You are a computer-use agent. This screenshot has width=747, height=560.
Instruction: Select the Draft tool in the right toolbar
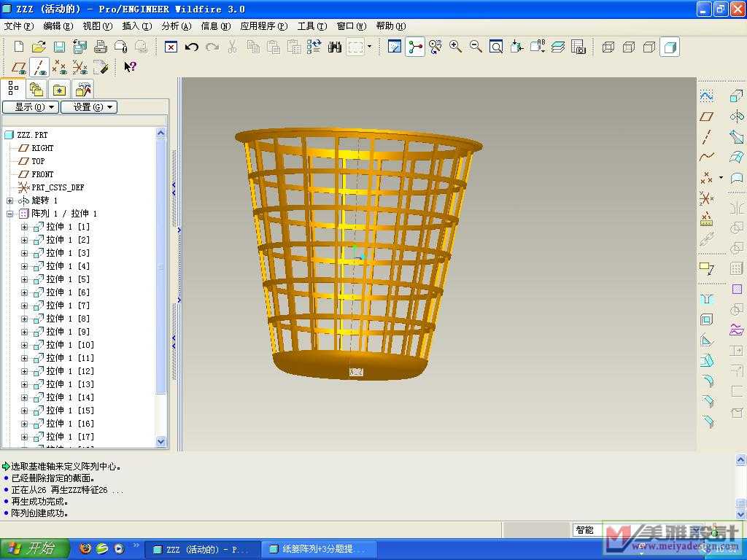click(707, 360)
